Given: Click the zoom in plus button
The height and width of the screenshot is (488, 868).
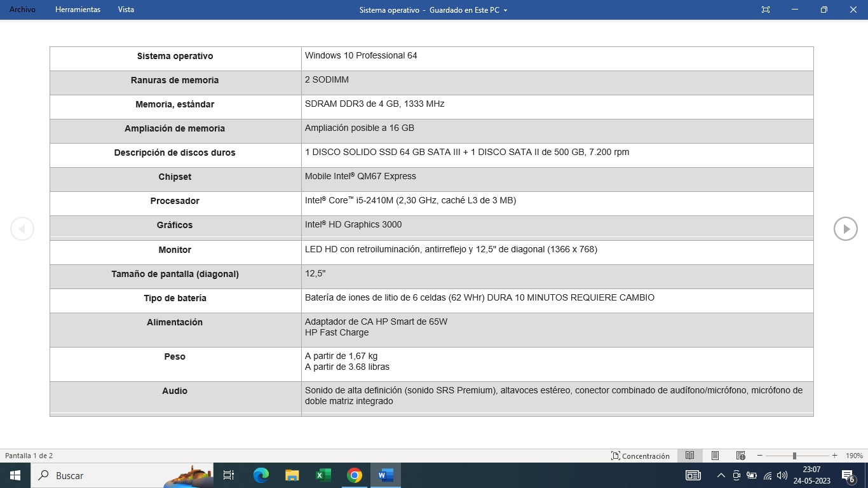Looking at the screenshot, I should click(x=834, y=456).
